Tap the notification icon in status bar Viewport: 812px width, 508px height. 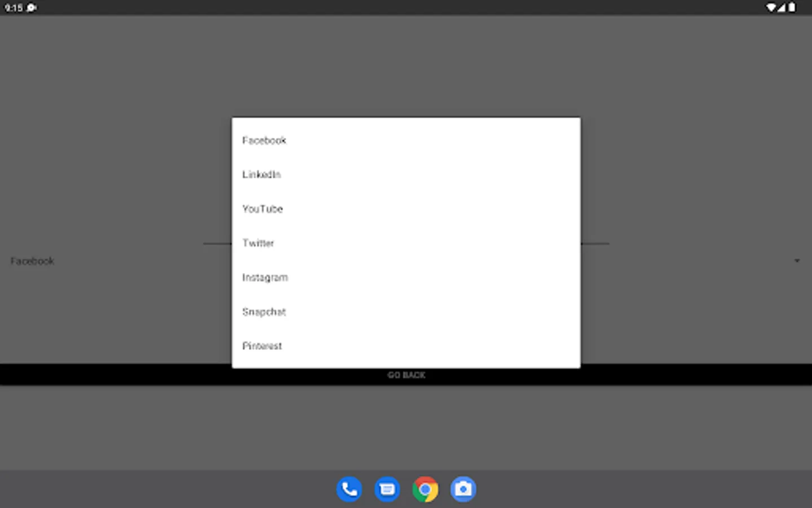coord(32,8)
